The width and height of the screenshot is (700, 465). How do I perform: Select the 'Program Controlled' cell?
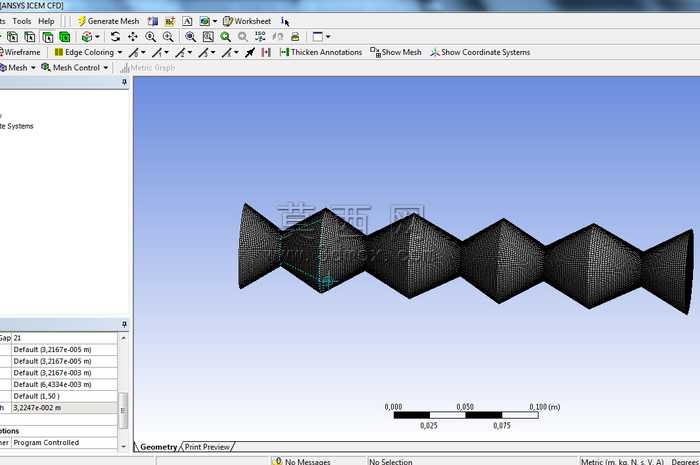(x=65, y=443)
